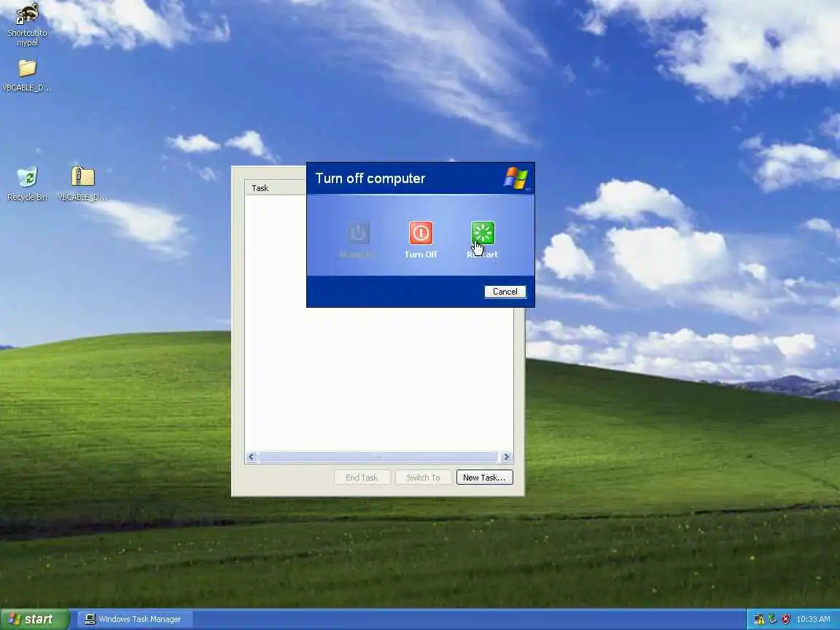Click the network warning tray icon
Screen dimensions: 840x630
click(759, 619)
